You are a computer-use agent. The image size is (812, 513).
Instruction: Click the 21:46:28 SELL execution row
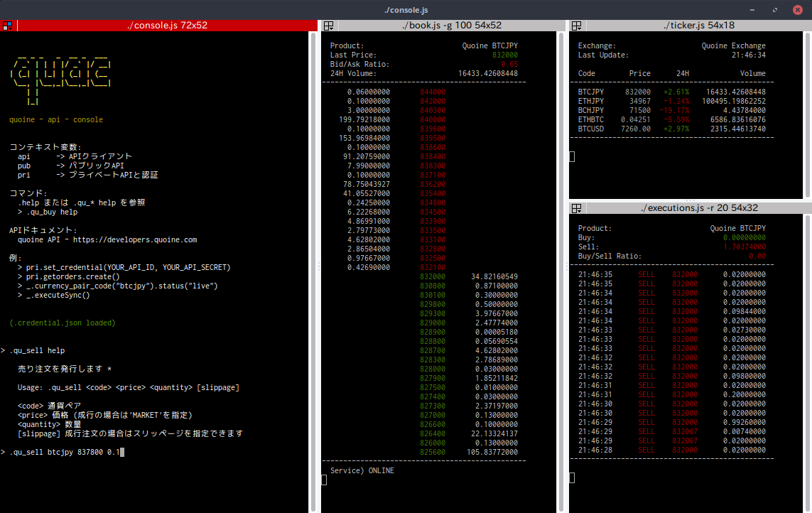pos(671,450)
